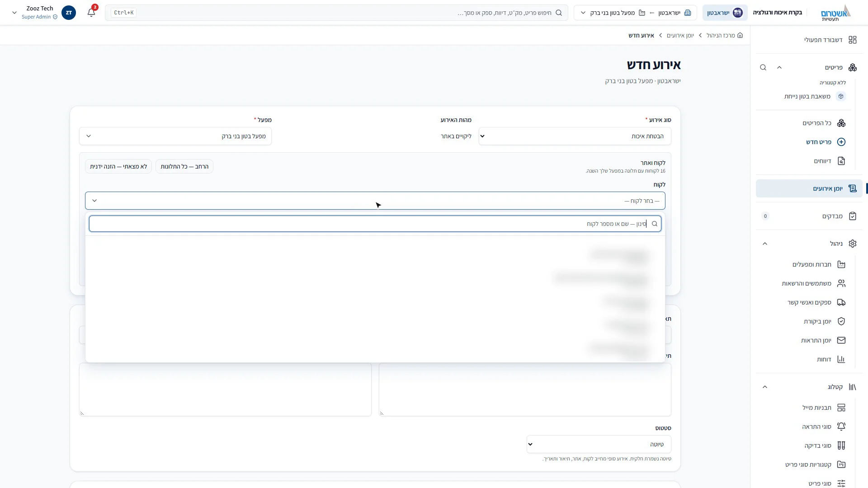Click לא מצאתי — הזנה ידנית button
868x488 pixels.
click(118, 166)
